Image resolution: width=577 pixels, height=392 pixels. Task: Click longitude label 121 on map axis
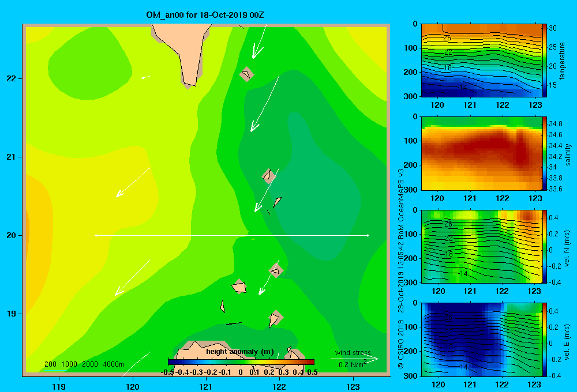[x=206, y=387]
